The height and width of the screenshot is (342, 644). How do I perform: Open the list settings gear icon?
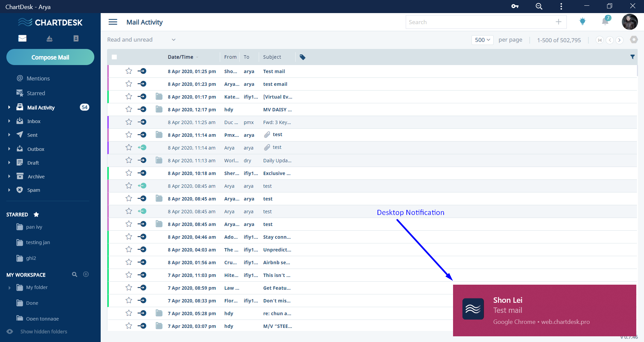click(634, 40)
